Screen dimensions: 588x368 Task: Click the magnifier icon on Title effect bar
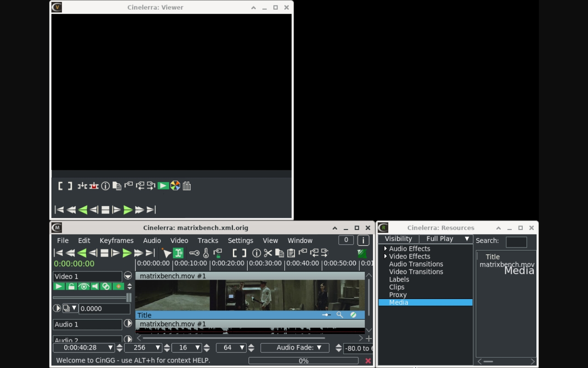pos(339,315)
